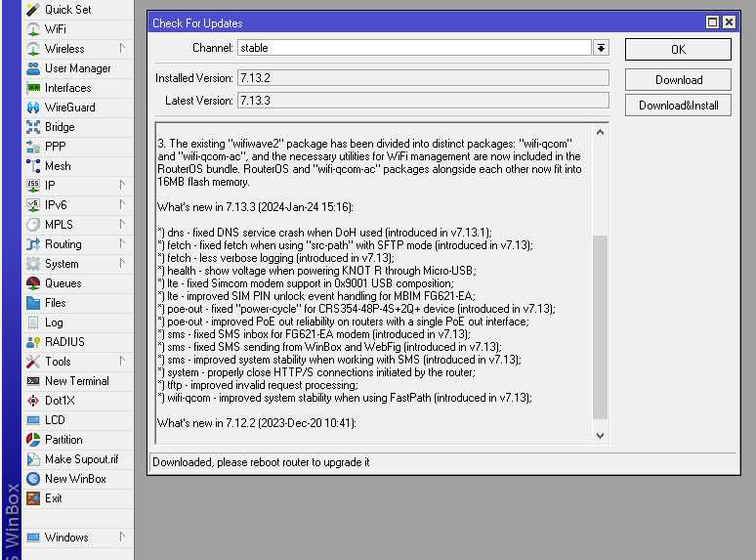Screen dimensions: 756x560
Task: Expand the Wireless submenu arrow
Action: click(122, 48)
